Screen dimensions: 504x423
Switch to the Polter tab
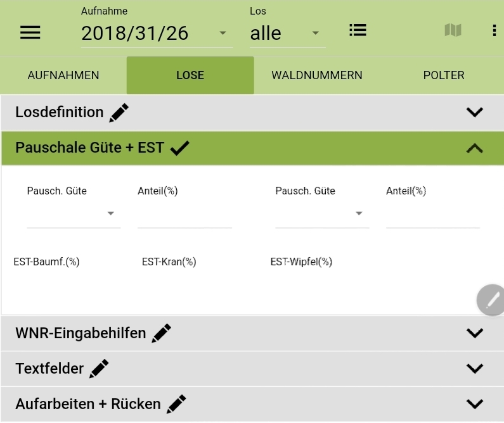pos(444,75)
